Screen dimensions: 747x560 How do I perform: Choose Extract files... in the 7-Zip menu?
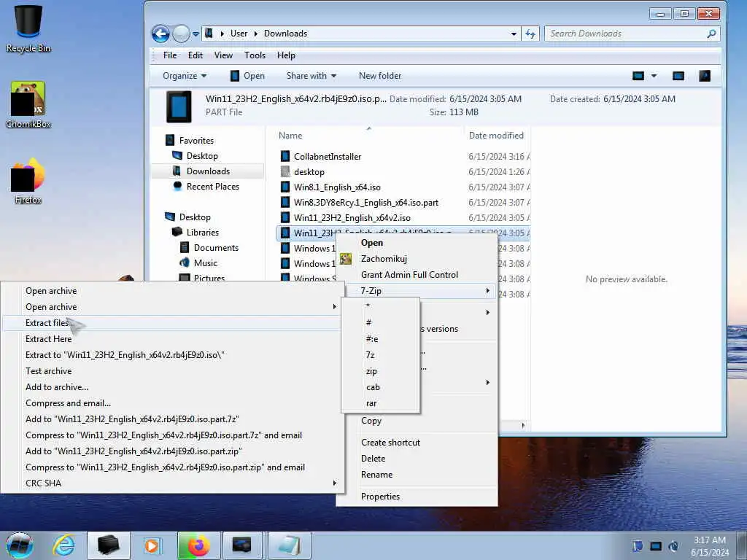click(172, 323)
